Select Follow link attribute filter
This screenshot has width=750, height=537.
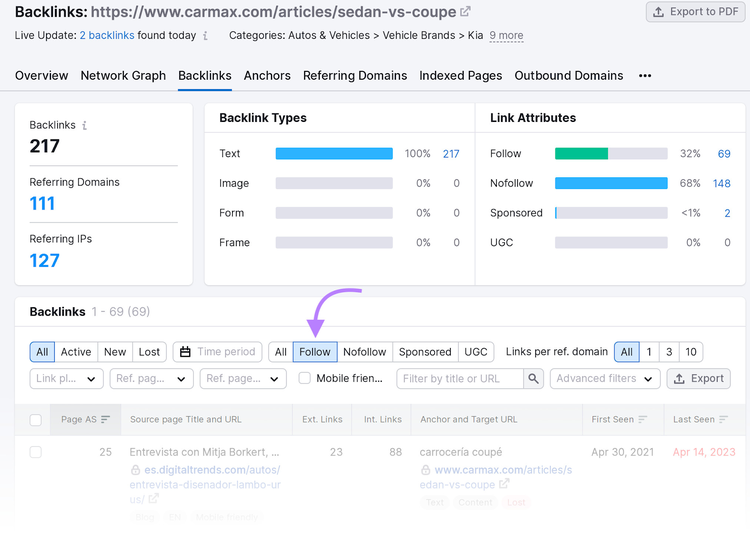click(x=315, y=352)
